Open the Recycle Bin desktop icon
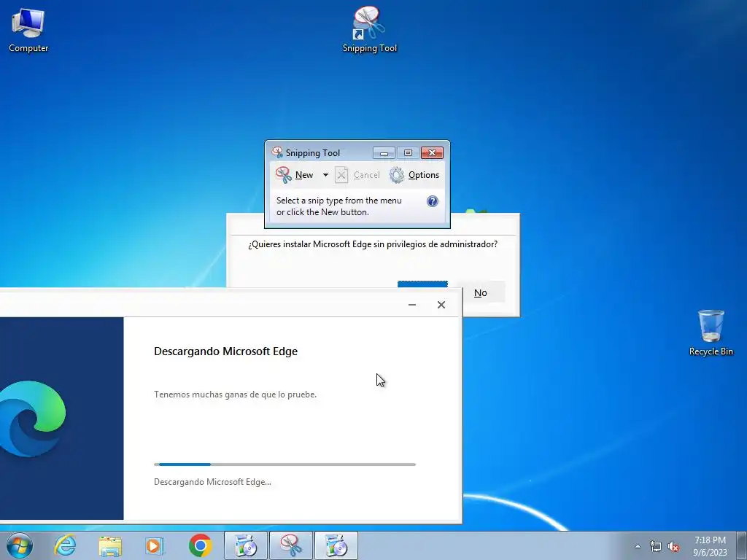The width and height of the screenshot is (747, 560). pos(711,332)
